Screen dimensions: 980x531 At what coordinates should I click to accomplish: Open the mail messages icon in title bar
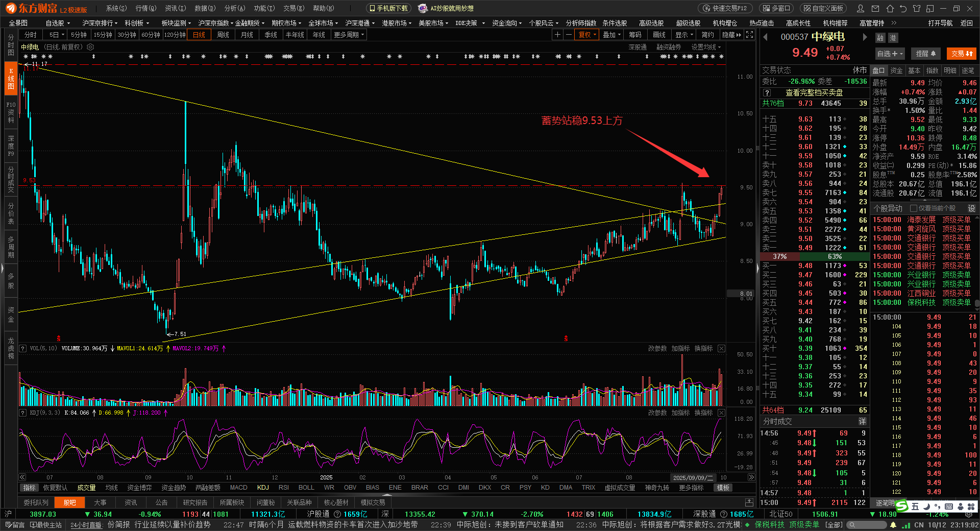click(876, 9)
